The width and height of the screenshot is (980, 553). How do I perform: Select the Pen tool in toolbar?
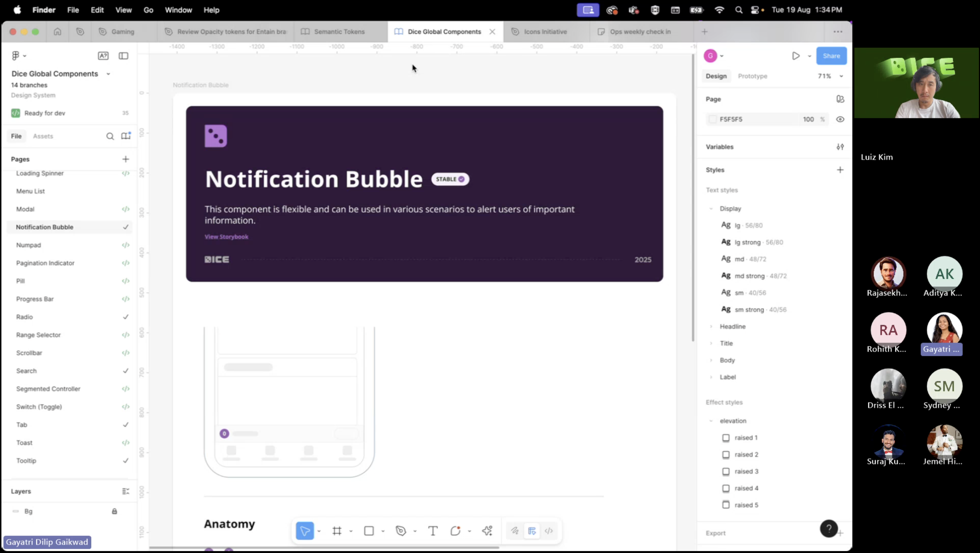[x=400, y=531]
